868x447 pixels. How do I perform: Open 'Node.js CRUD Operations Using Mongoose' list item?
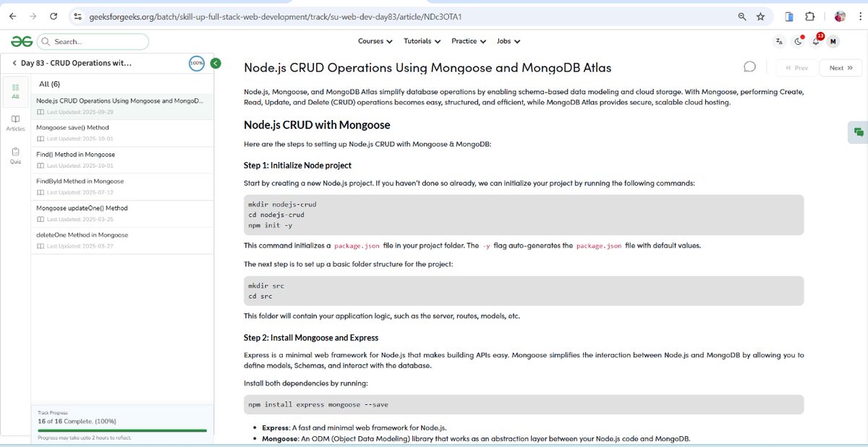click(x=122, y=106)
